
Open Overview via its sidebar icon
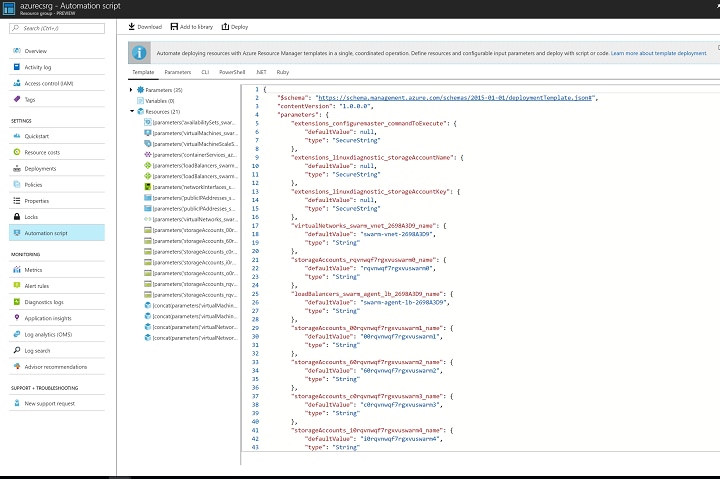[x=17, y=51]
